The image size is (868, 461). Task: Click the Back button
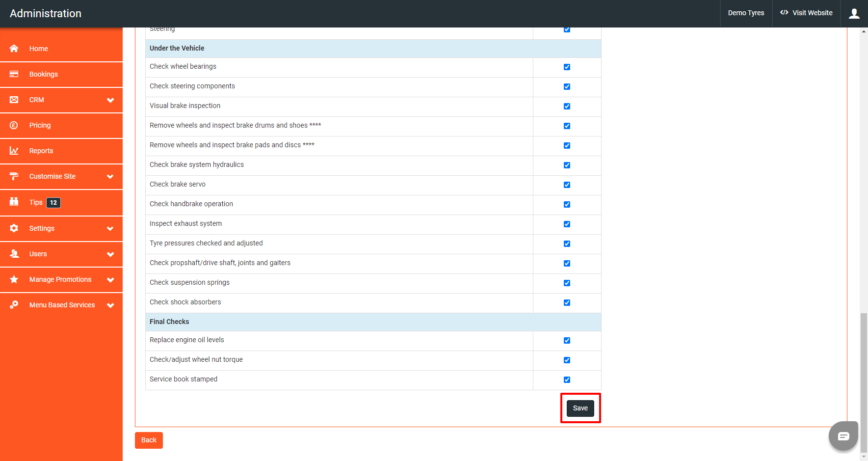(x=148, y=440)
